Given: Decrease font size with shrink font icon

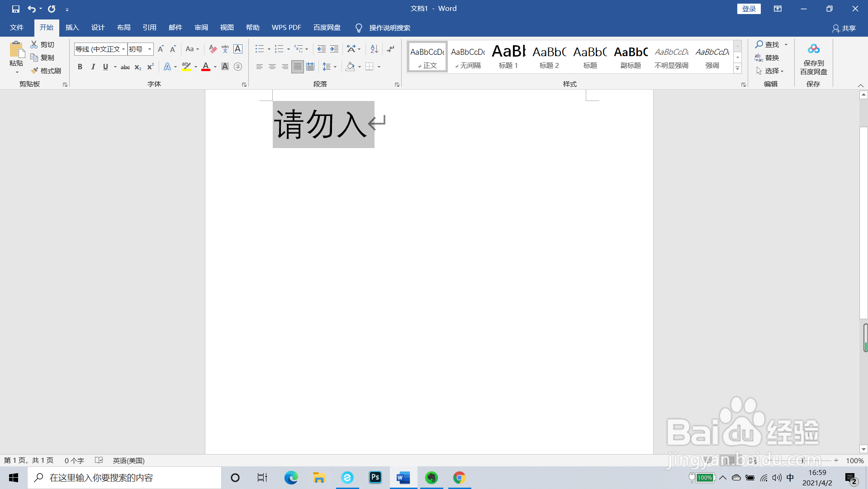Looking at the screenshot, I should (173, 49).
